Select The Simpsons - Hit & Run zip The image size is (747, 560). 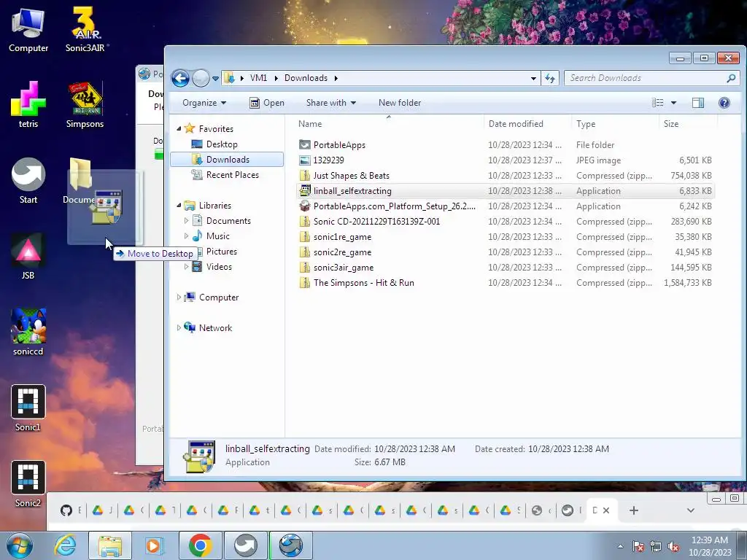point(505,283)
